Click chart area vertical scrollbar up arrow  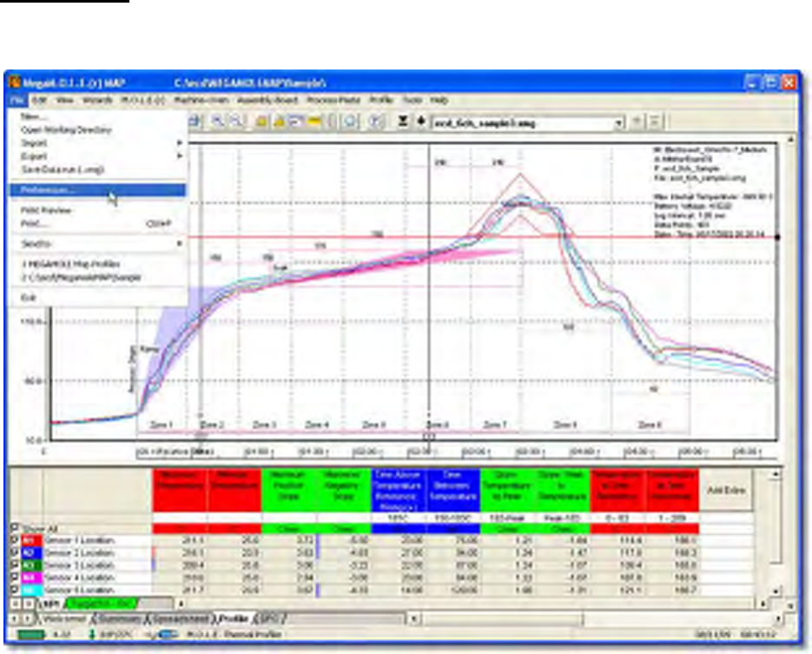[x=790, y=140]
